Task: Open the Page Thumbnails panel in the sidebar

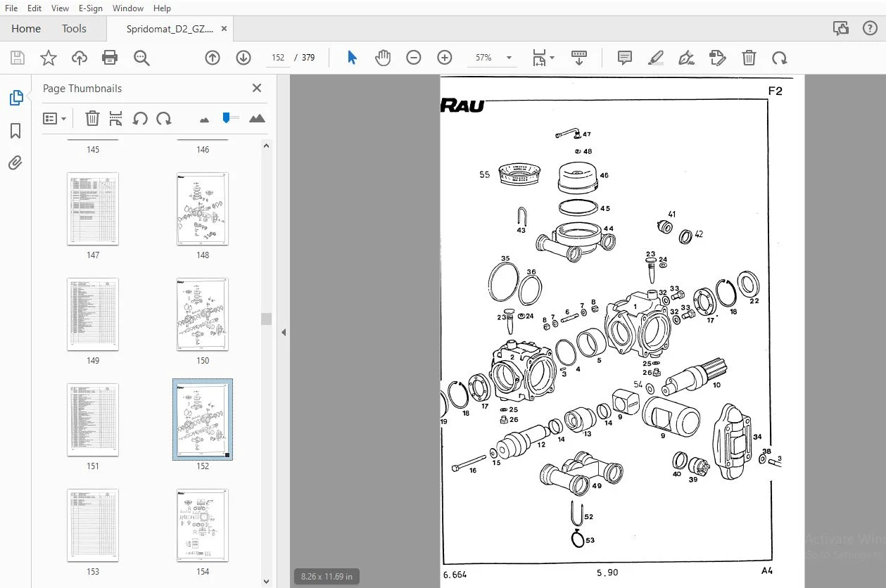Action: tap(16, 98)
